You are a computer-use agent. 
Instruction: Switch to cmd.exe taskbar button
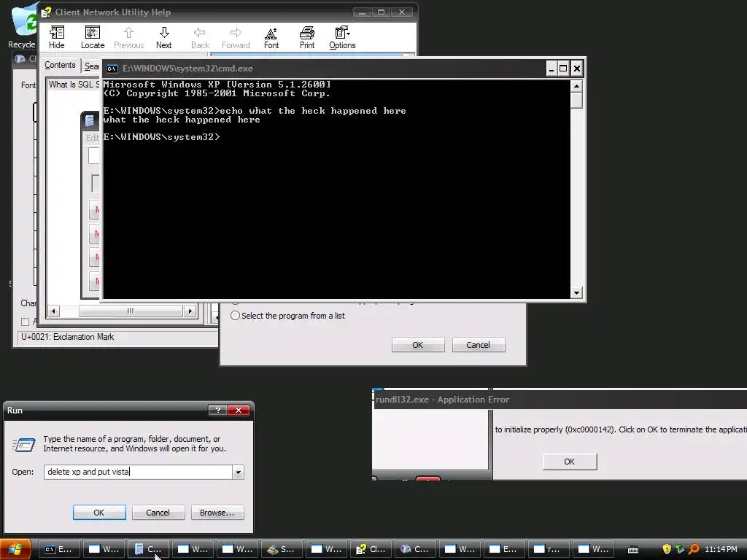(59, 549)
